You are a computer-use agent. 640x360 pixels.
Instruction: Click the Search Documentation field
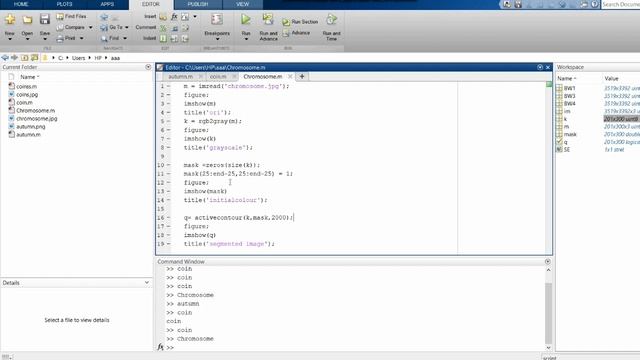pos(621,4)
